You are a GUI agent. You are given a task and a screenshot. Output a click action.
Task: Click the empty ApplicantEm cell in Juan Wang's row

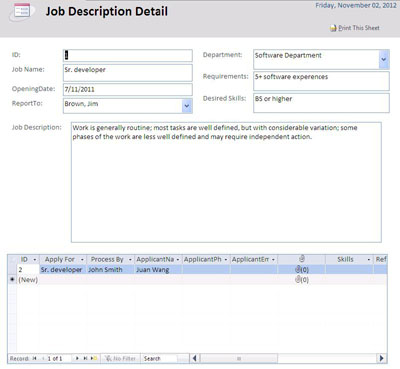[x=254, y=269]
